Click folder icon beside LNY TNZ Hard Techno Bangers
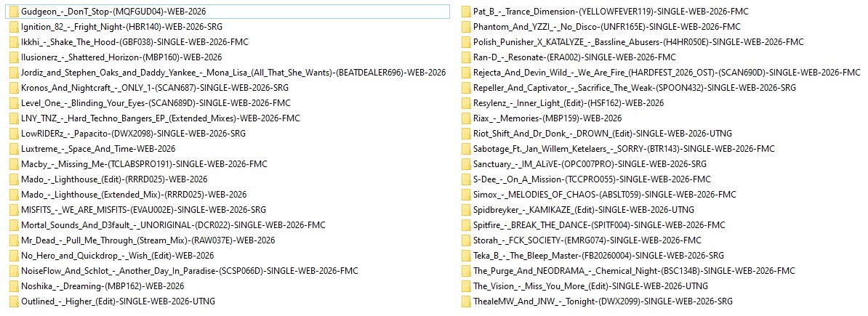868x316 pixels. [14, 118]
